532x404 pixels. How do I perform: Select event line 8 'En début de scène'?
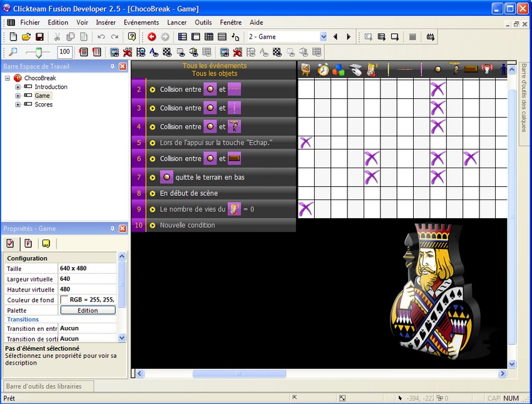click(x=214, y=193)
